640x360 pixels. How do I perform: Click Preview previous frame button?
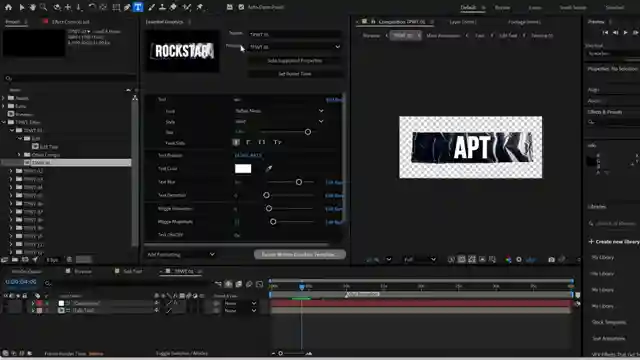coord(616,32)
